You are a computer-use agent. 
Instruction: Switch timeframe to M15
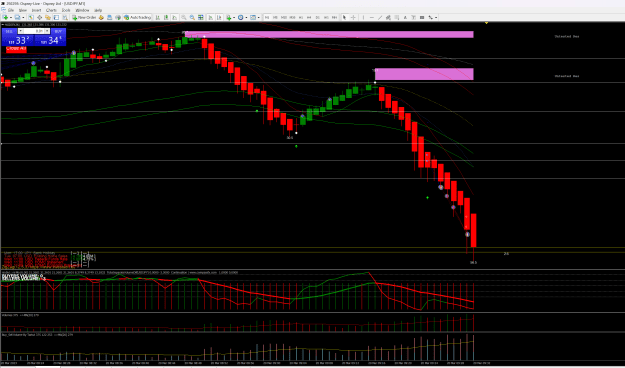point(283,18)
